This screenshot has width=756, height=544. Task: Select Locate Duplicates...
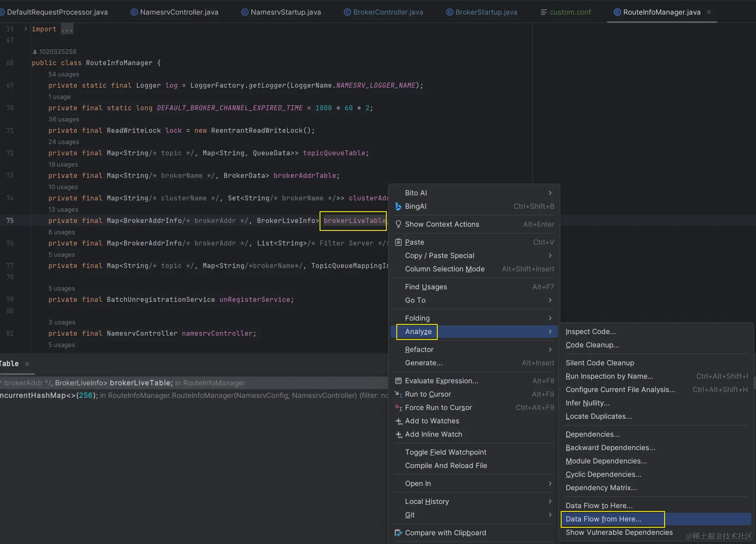656,416
